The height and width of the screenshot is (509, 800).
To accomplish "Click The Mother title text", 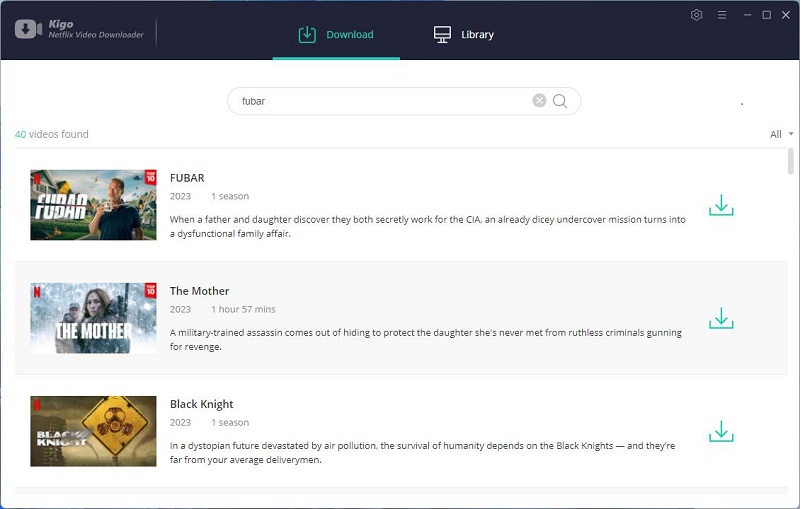I will 199,291.
